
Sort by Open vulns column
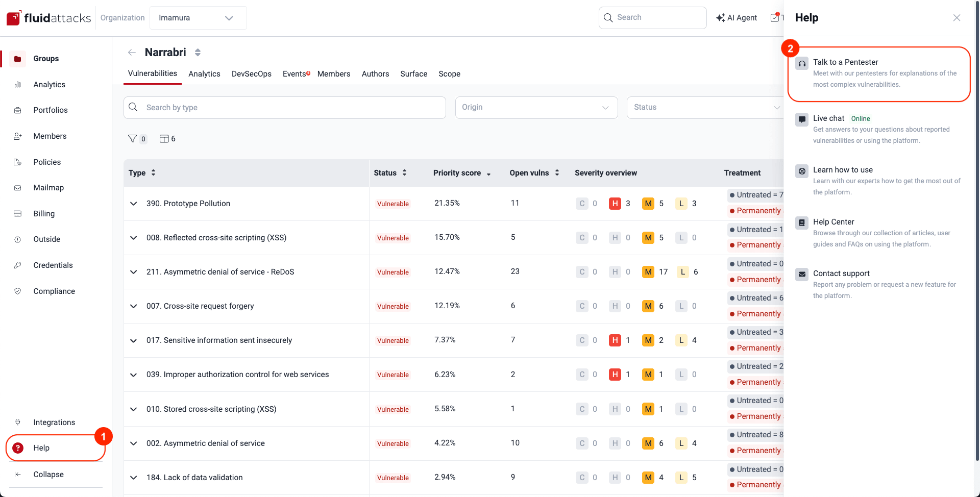tap(534, 173)
